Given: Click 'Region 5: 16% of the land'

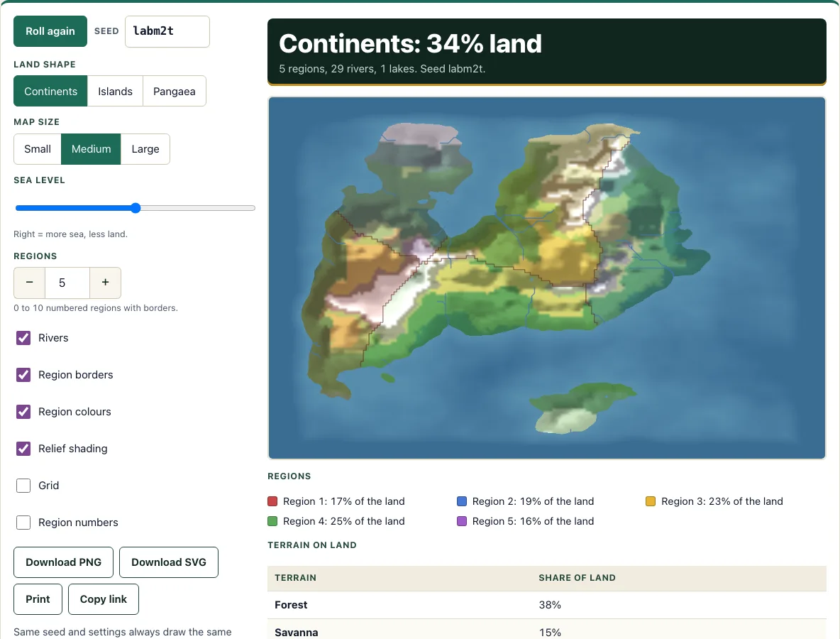Looking at the screenshot, I should [x=533, y=521].
